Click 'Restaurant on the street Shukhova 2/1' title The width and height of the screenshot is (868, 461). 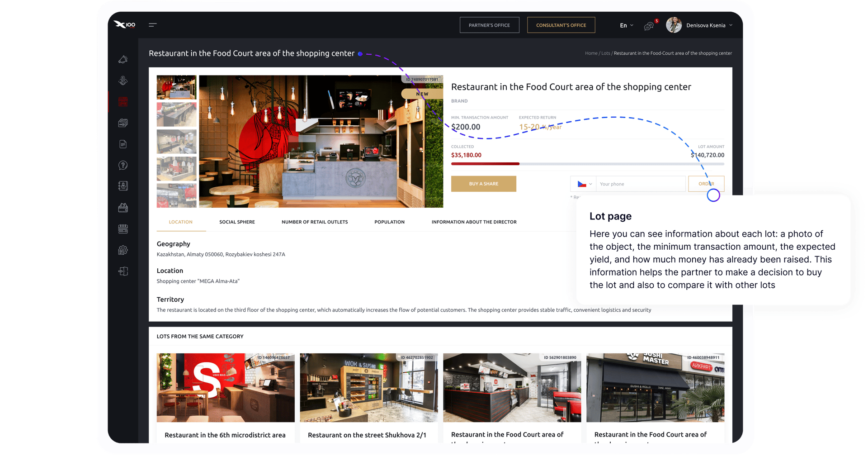click(367, 435)
